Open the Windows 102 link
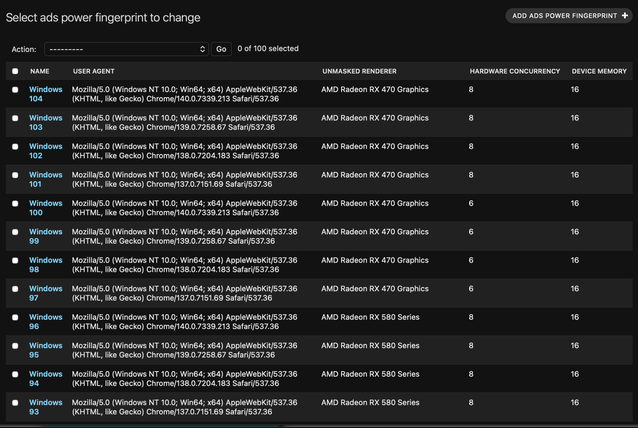Screen dimensions: 638x428 [46, 151]
